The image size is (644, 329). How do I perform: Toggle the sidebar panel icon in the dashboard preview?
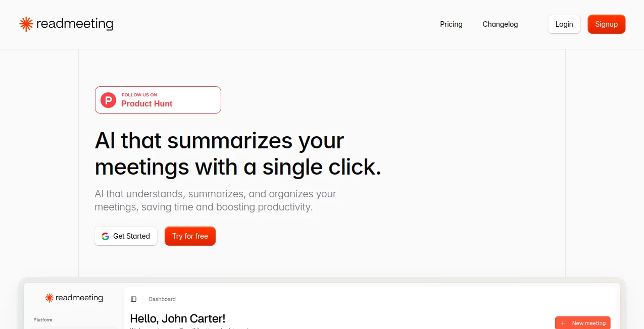(x=133, y=299)
